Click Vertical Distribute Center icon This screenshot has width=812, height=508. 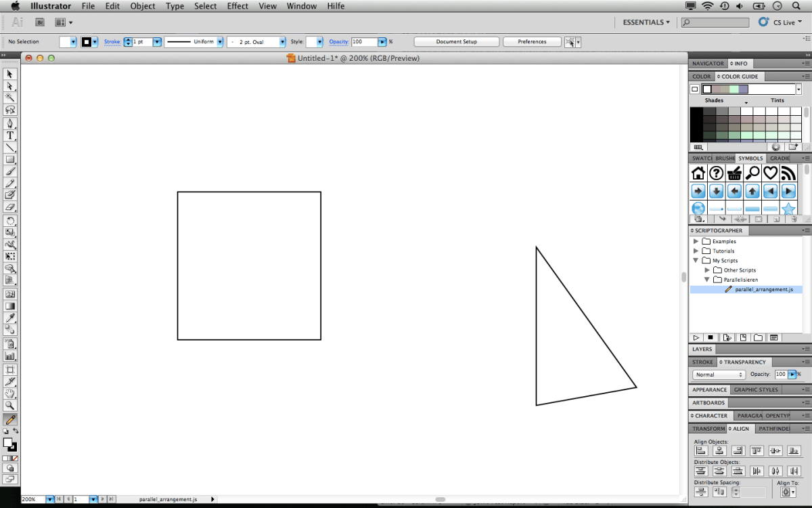click(719, 471)
